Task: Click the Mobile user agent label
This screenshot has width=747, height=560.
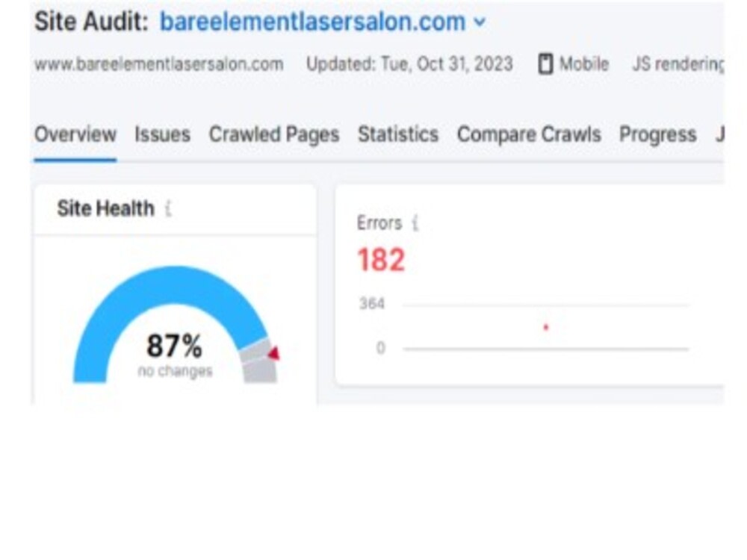Action: click(x=583, y=63)
